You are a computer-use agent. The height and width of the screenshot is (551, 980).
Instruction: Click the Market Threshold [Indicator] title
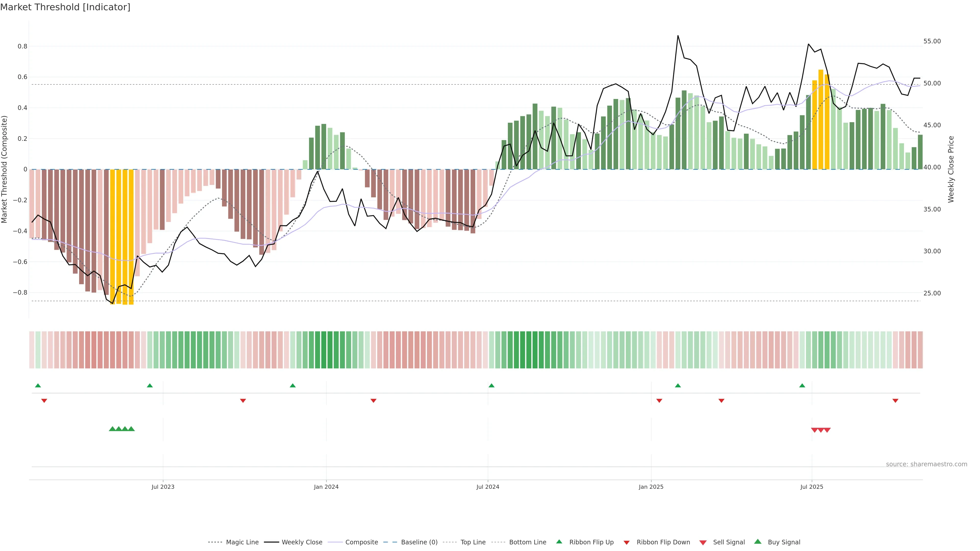point(65,7)
